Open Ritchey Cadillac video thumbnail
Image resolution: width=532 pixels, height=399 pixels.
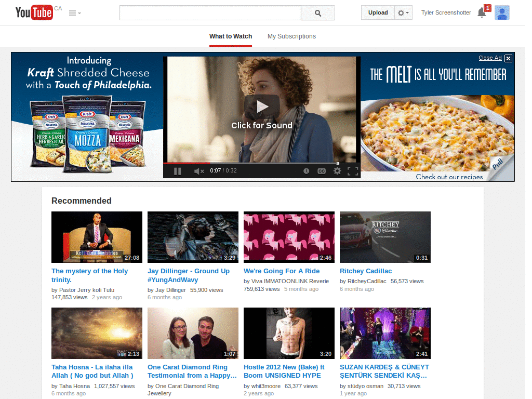[385, 237]
